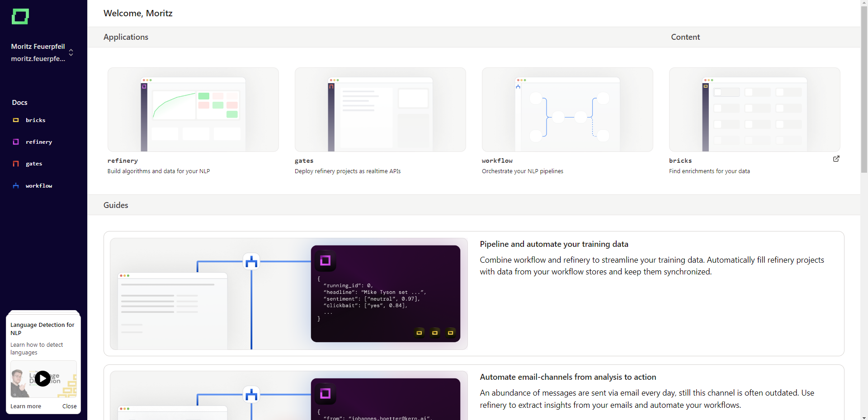Click the moritz.feuerpfe... email text
This screenshot has width=868, height=420.
point(38,59)
